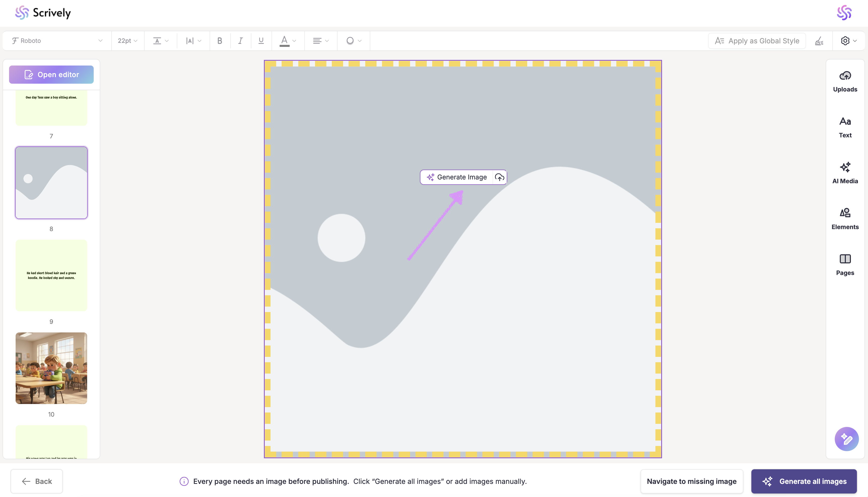Open the Uploads panel
Image resolution: width=868 pixels, height=497 pixels.
pyautogui.click(x=845, y=81)
